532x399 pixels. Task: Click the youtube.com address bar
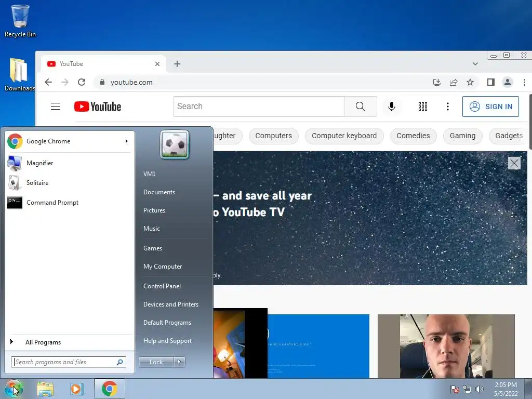[x=261, y=82]
